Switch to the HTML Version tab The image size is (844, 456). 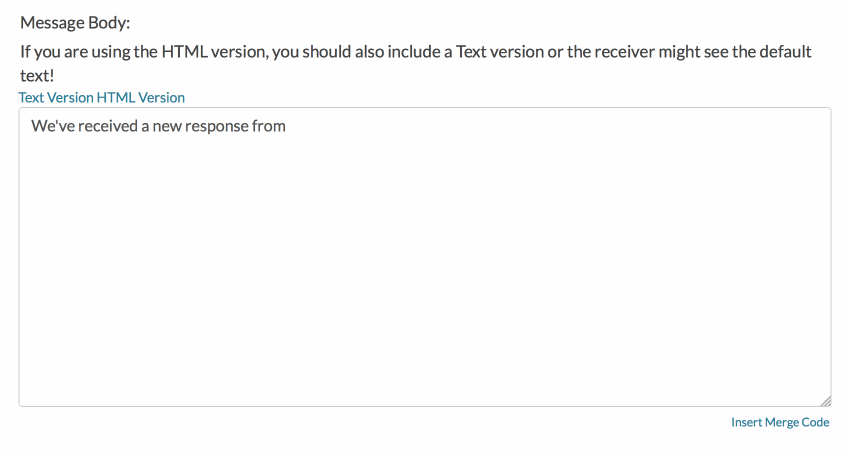coord(141,97)
